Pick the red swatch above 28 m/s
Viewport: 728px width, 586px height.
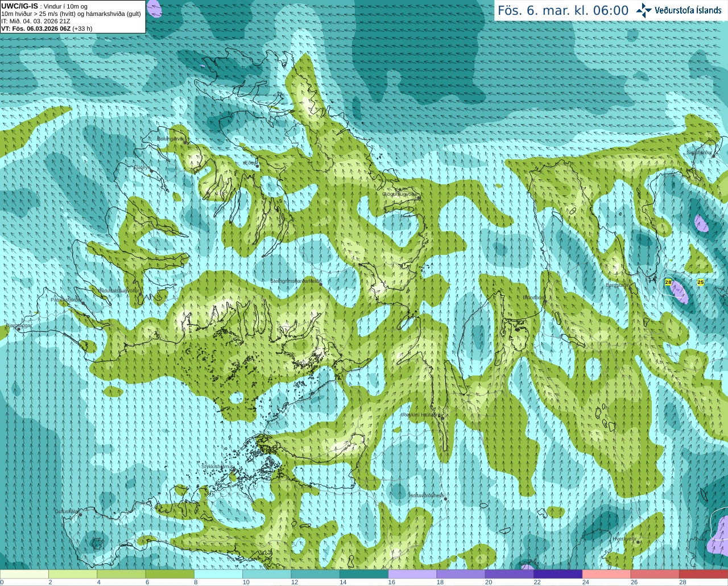[x=704, y=574]
